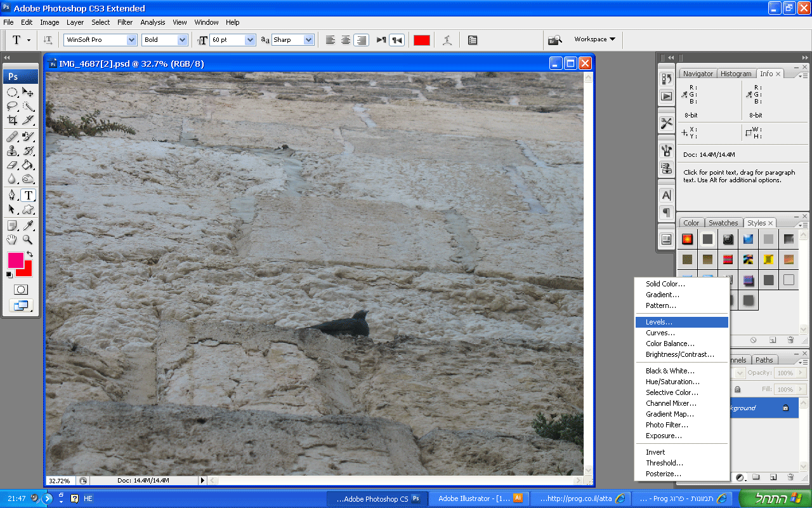Swap foreground and background colors
This screenshot has height=508, width=812.
coord(29,254)
